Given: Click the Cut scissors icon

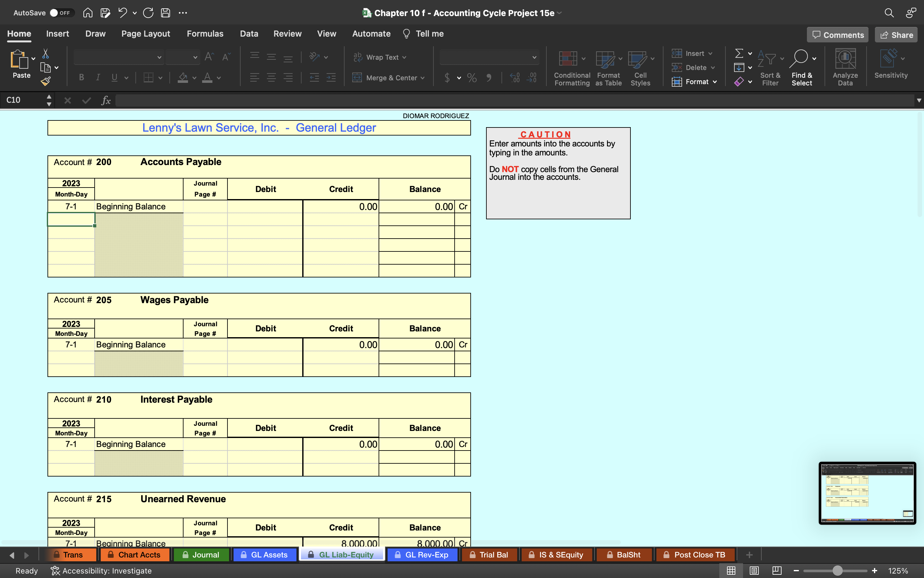Looking at the screenshot, I should [x=46, y=53].
